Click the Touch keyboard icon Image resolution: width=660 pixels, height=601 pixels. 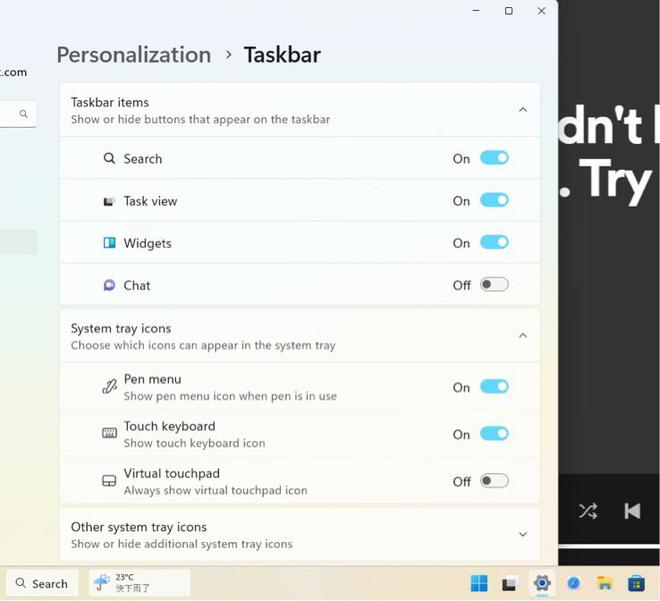point(109,433)
